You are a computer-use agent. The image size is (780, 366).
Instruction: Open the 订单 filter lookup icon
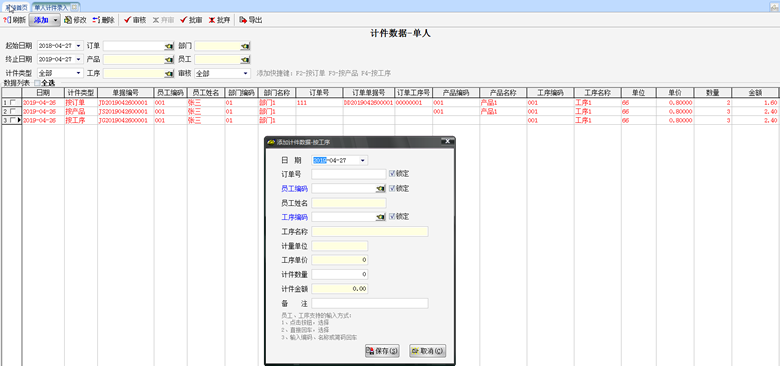(x=169, y=46)
